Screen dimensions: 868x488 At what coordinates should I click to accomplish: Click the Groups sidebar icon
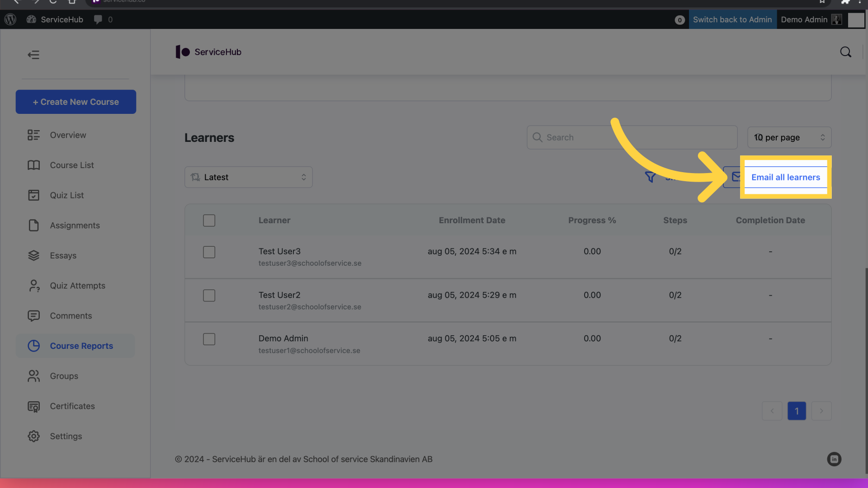pos(33,376)
